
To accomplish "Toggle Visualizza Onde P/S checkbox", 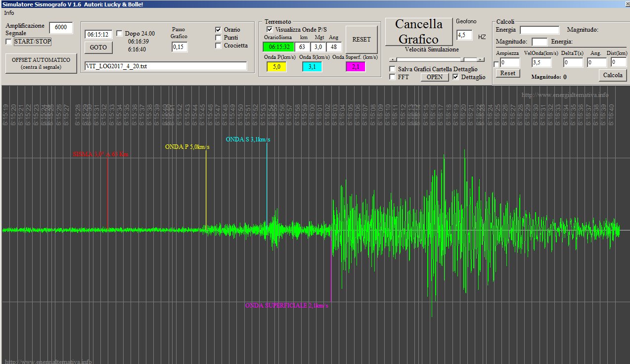I will (270, 30).
